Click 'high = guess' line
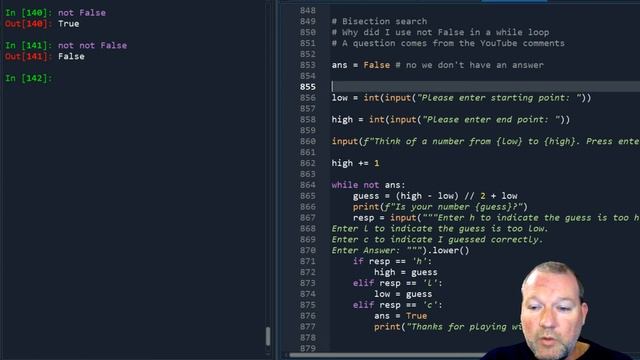The height and width of the screenshot is (360, 640). coord(405,272)
